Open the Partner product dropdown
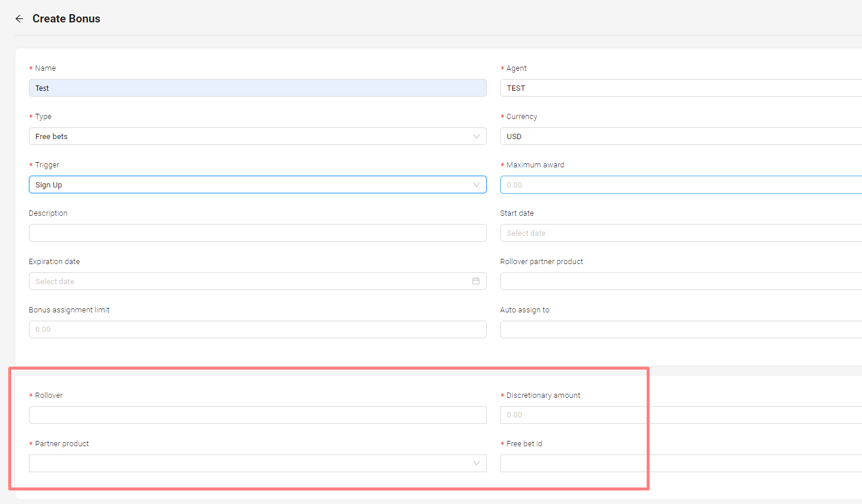 point(258,463)
